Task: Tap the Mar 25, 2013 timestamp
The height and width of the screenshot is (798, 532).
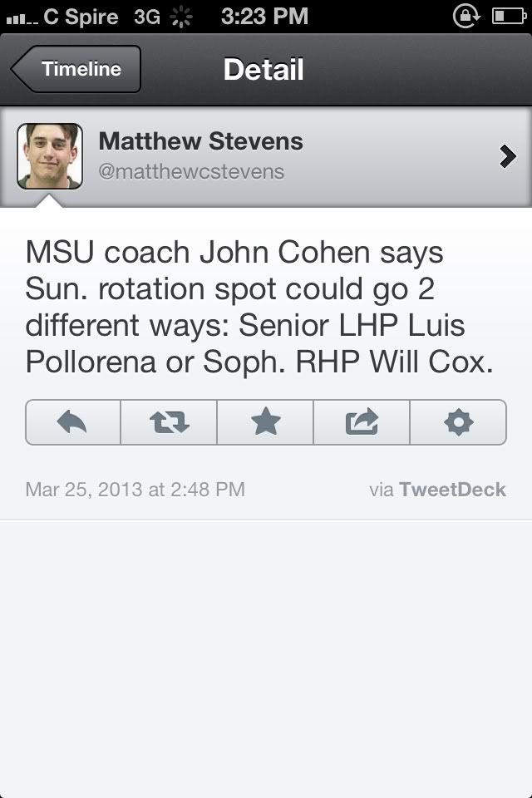Action: tap(135, 489)
